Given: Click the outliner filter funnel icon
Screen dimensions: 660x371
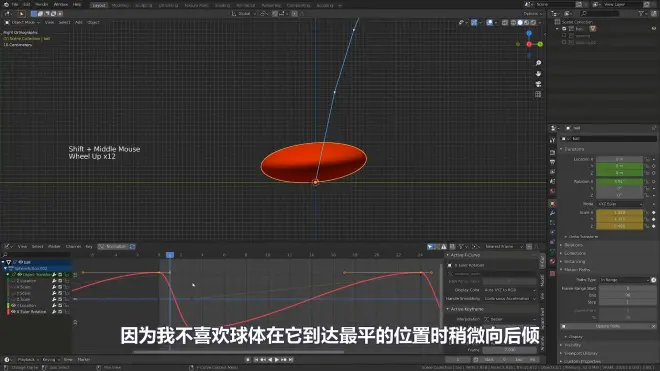Looking at the screenshot, I should coord(641,13).
